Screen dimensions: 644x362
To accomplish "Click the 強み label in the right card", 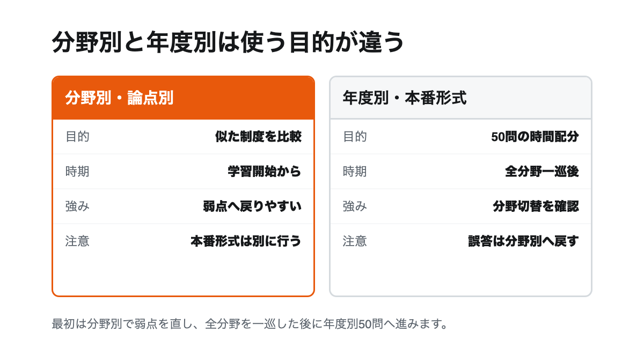I will click(355, 206).
